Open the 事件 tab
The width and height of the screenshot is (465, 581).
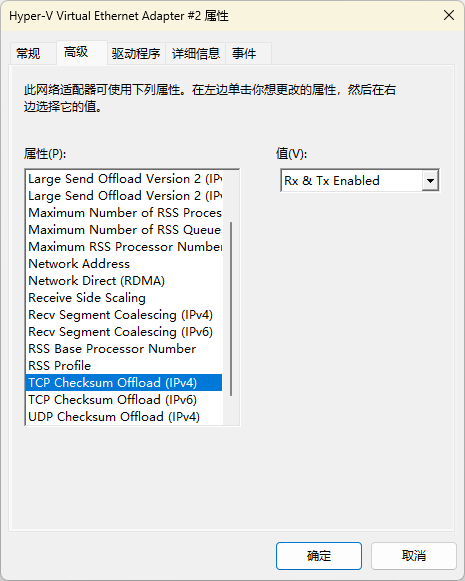244,54
